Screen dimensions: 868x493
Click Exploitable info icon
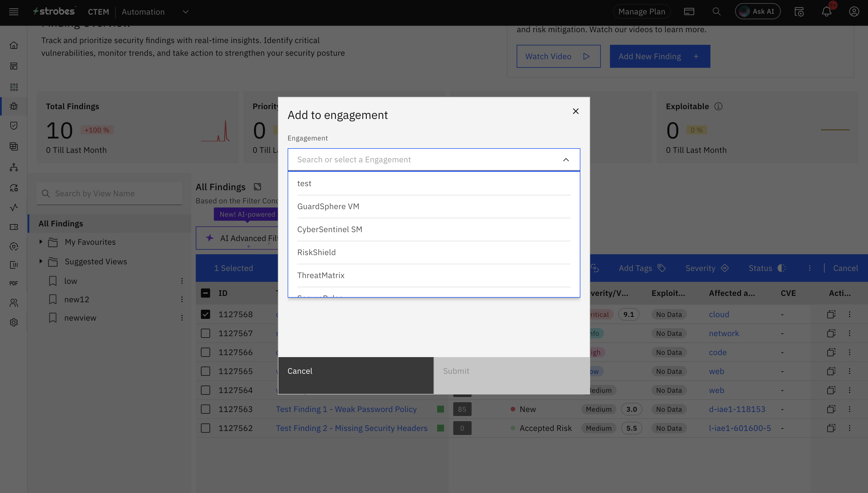click(x=718, y=106)
